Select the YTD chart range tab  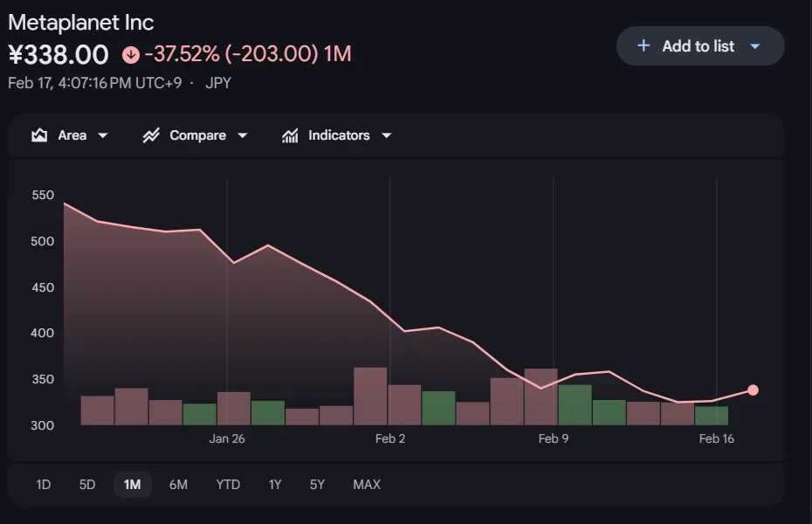[x=228, y=484]
